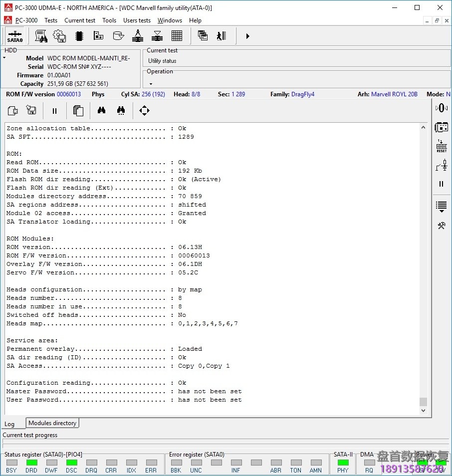The image size is (452, 476).
Task: Click the SATA0 port selector button
Action: click(14, 36)
